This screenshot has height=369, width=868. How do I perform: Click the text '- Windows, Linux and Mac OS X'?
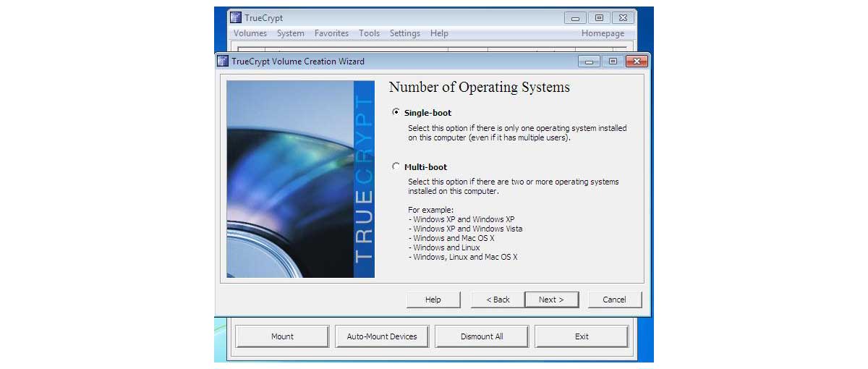point(463,257)
